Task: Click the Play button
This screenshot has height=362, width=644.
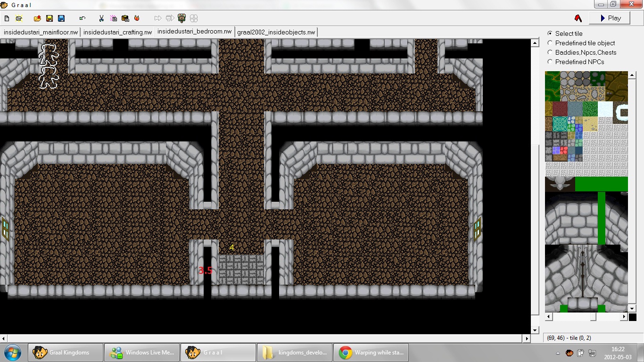Action: coord(609,18)
